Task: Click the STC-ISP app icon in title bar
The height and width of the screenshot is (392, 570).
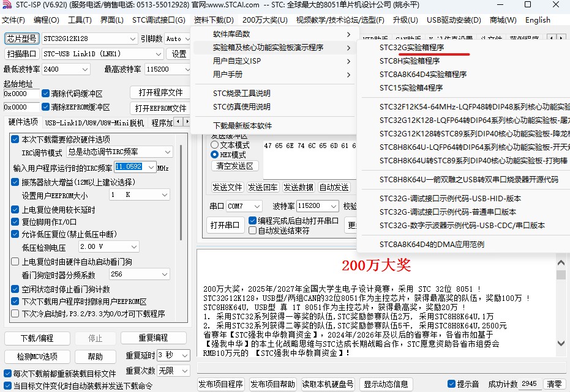Action: point(7,5)
